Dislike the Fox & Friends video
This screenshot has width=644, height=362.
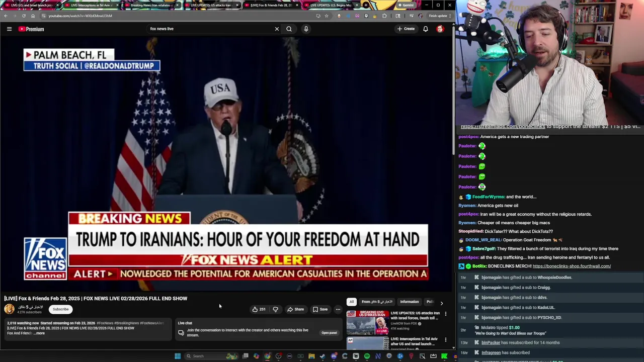(275, 309)
